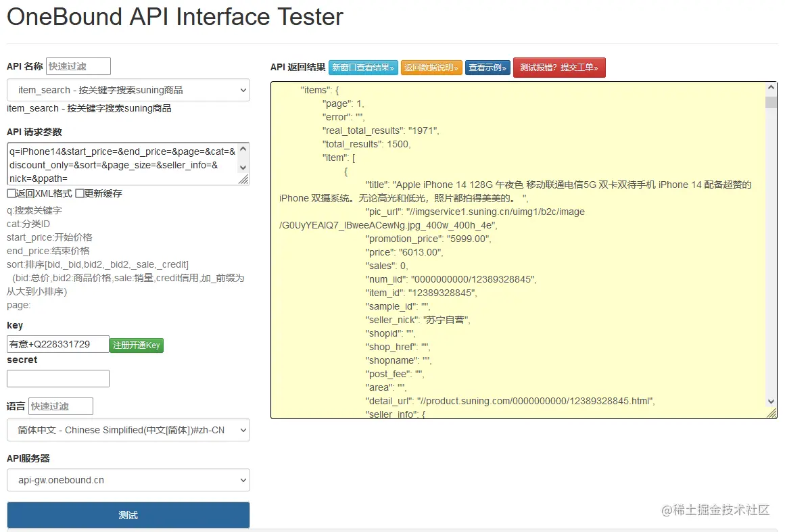Open the item_search API name dropdown
This screenshot has width=785, height=532.
[128, 90]
